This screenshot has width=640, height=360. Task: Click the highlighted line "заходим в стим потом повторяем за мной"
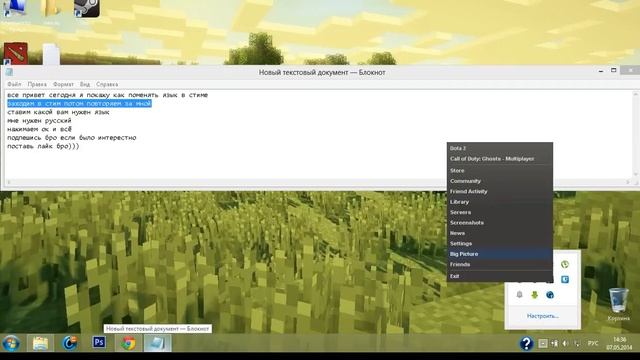click(80, 104)
